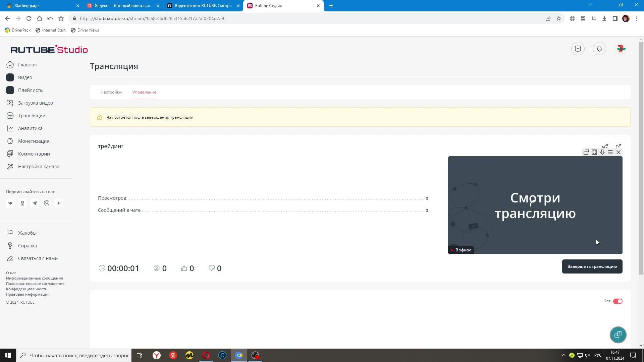Click the live stream video preview
The image size is (644, 362).
coord(535,205)
